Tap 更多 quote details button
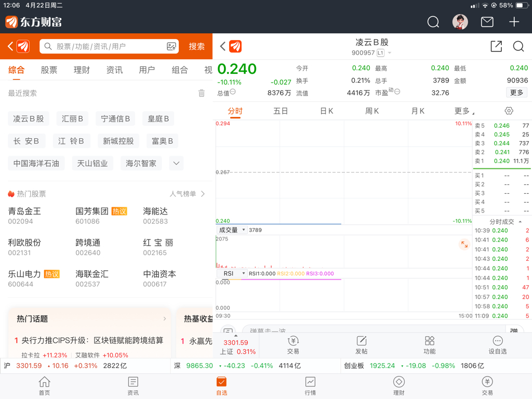Image resolution: width=532 pixels, height=399 pixels. (516, 92)
